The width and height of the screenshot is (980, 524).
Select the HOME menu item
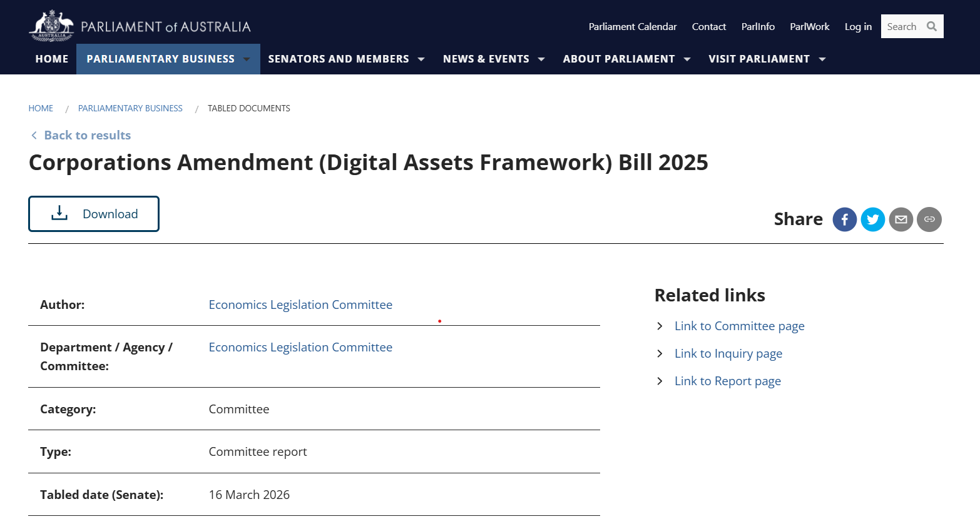click(51, 59)
